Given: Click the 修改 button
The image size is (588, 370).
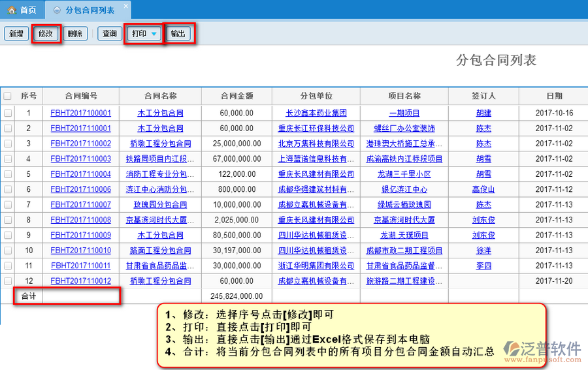Looking at the screenshot, I should [x=46, y=34].
